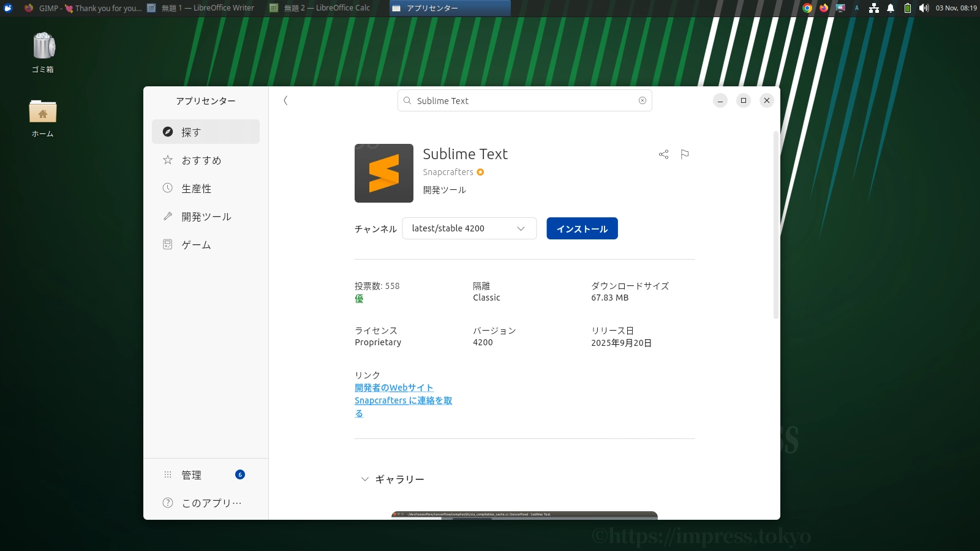Switch to GIMP taskbar window
This screenshot has height=551, width=980.
(83, 8)
